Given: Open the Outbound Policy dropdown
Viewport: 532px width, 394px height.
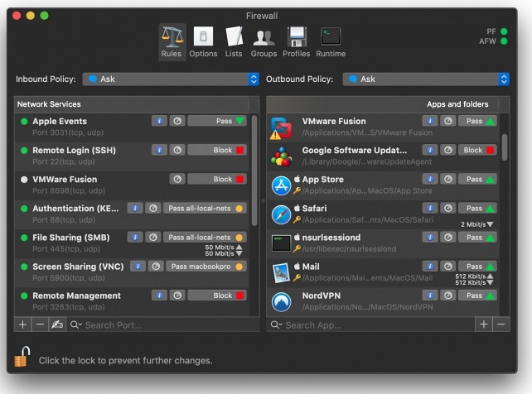Looking at the screenshot, I should coord(426,79).
